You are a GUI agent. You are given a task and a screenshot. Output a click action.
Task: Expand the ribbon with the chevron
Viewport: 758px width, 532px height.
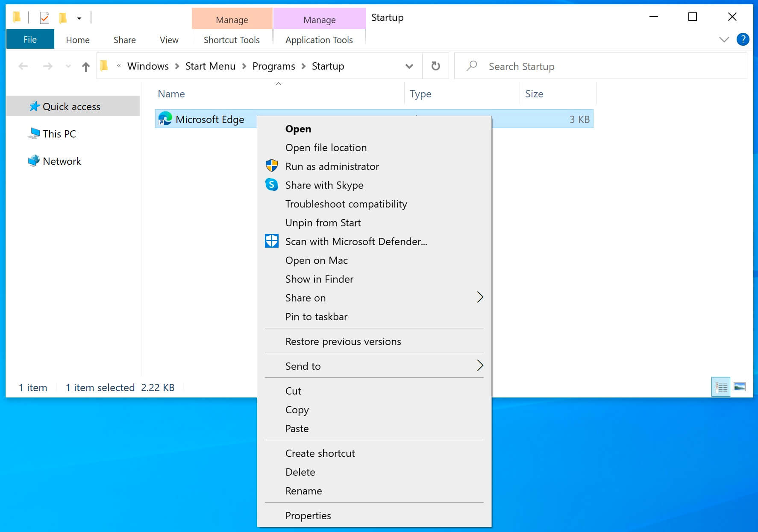click(x=724, y=39)
